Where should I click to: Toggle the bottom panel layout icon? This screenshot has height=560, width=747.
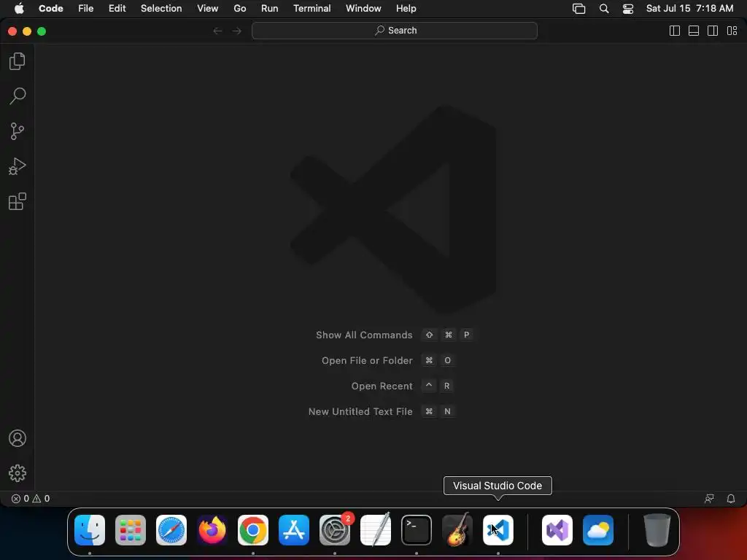pyautogui.click(x=694, y=31)
